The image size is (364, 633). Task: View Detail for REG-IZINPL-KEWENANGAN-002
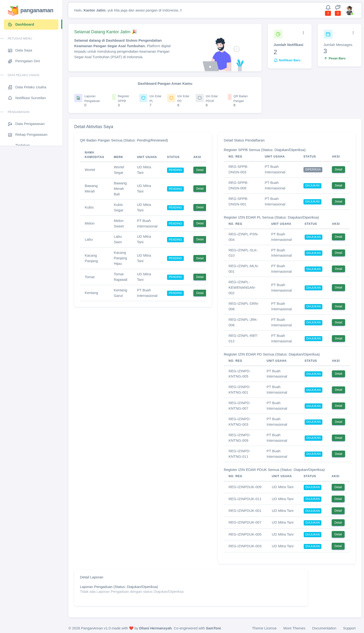[338, 288]
